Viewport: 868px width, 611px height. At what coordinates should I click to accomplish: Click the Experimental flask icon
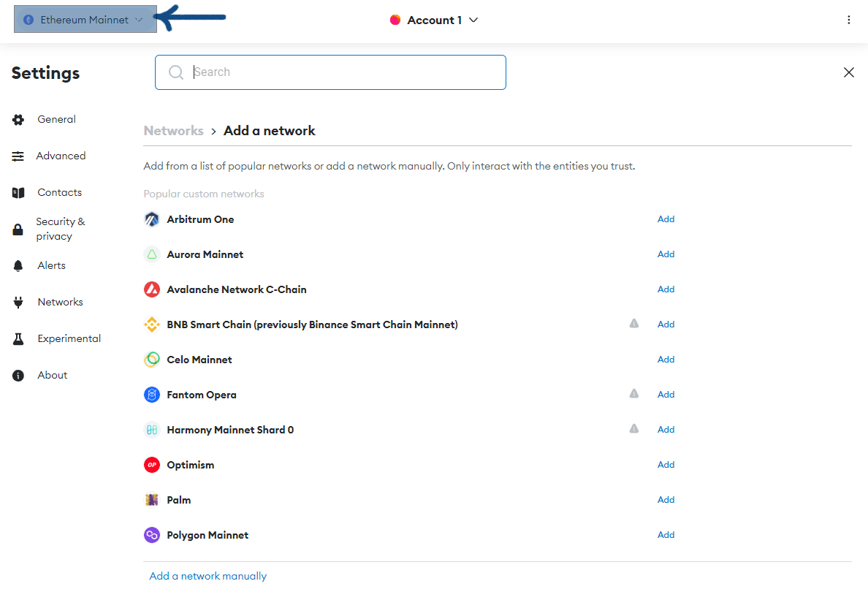coord(18,339)
